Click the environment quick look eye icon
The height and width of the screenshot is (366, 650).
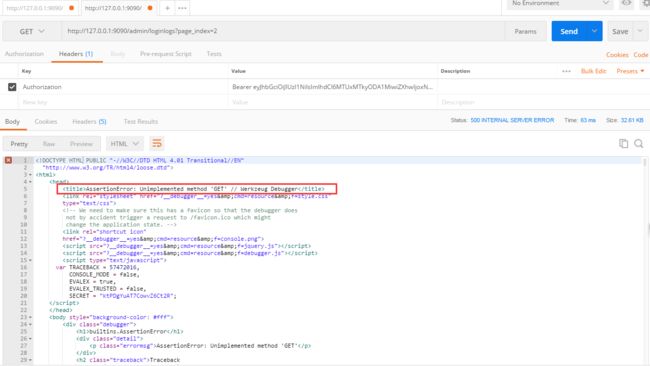[x=626, y=3]
